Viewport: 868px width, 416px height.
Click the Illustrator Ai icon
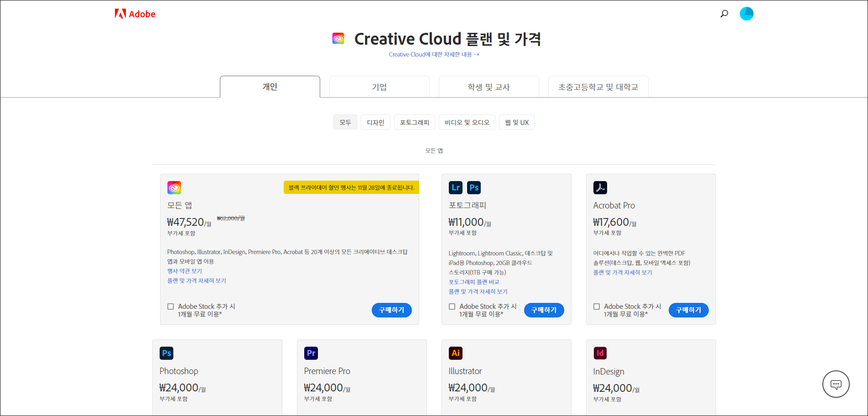[x=456, y=353]
